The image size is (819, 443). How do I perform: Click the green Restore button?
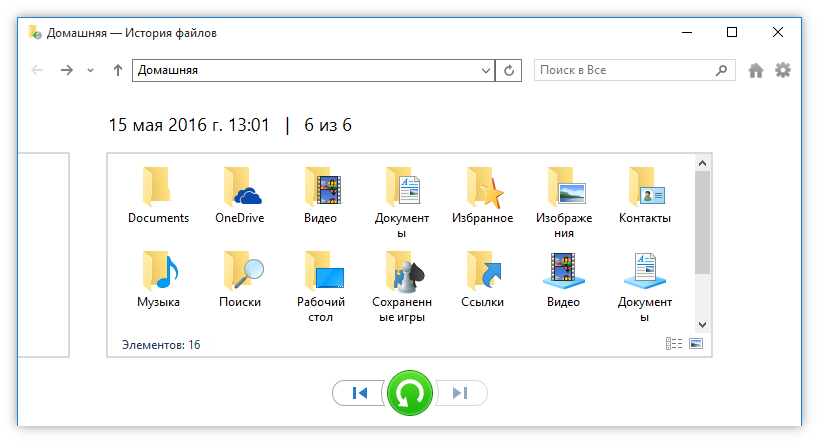point(409,393)
